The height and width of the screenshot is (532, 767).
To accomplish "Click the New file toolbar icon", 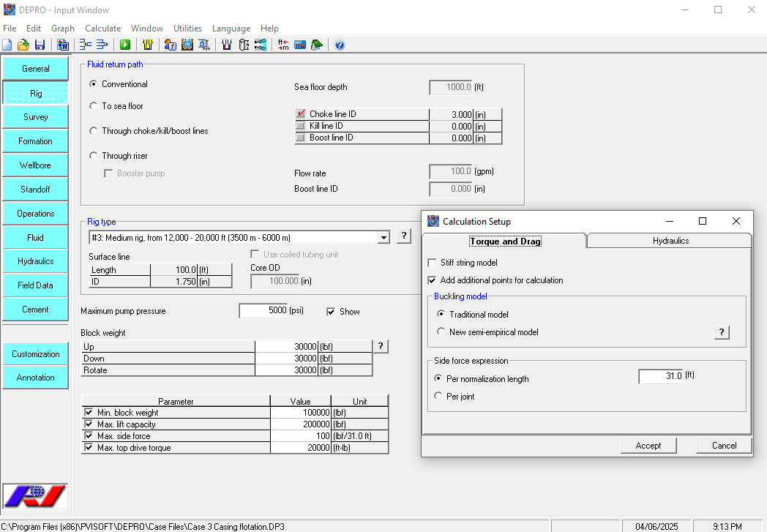I will tap(7, 45).
